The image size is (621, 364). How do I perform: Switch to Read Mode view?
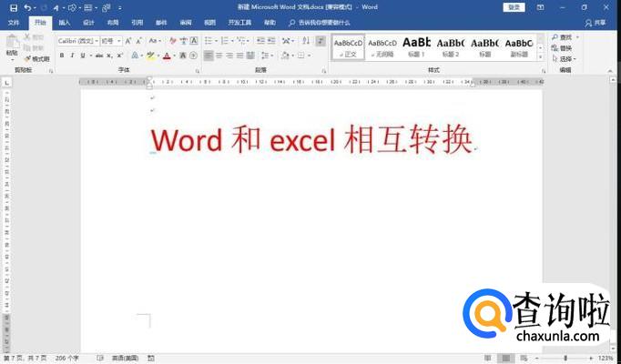pos(487,358)
